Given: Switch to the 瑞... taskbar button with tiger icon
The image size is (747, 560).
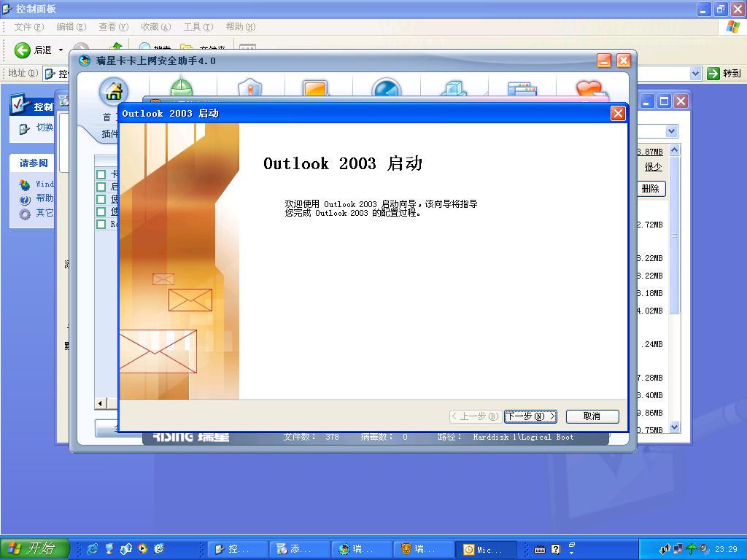Looking at the screenshot, I should [x=424, y=550].
